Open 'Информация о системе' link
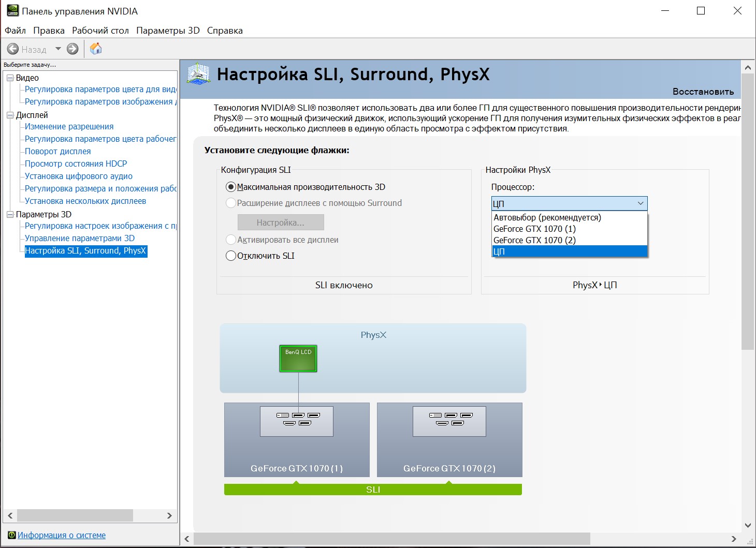The width and height of the screenshot is (756, 548). [62, 535]
